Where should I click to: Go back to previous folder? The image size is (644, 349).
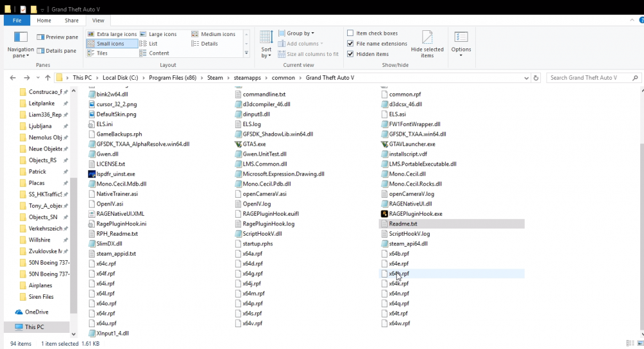point(13,78)
